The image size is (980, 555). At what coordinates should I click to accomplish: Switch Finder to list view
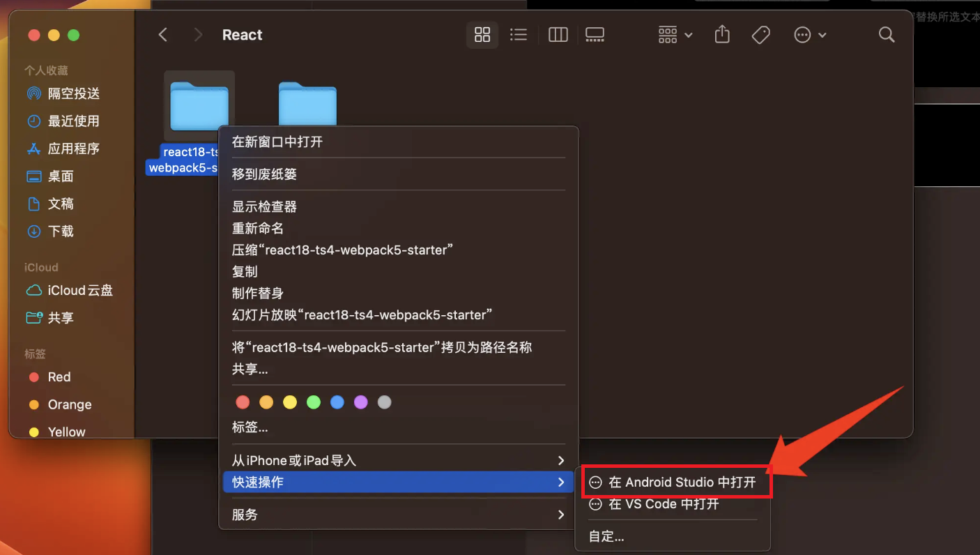pyautogui.click(x=519, y=35)
